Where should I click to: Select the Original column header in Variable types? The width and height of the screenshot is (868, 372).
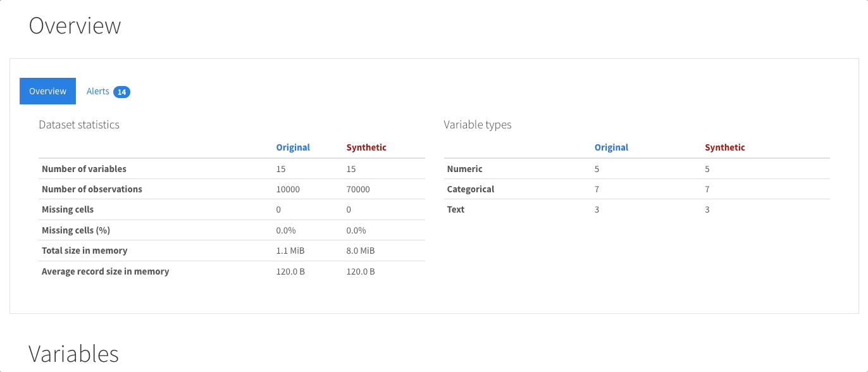(x=611, y=147)
